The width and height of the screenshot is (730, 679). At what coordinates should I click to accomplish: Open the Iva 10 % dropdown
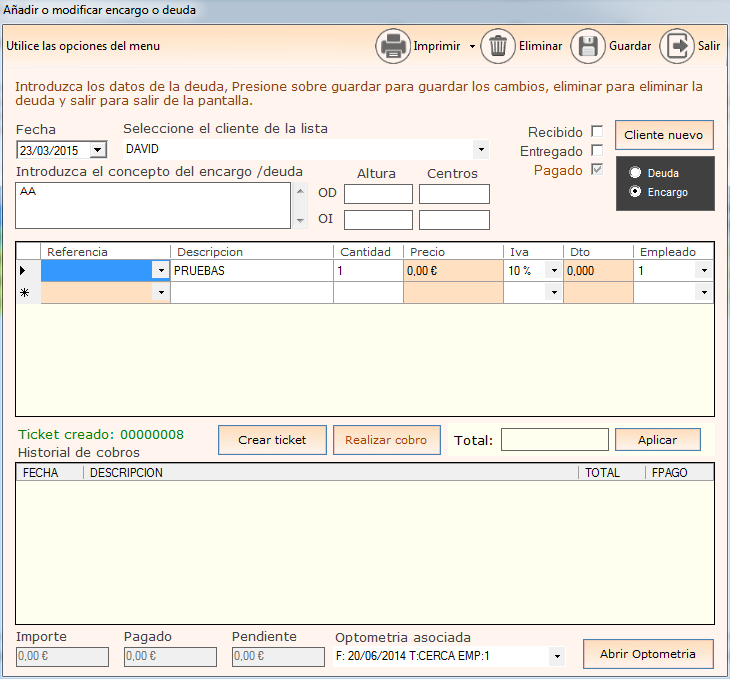[554, 271]
